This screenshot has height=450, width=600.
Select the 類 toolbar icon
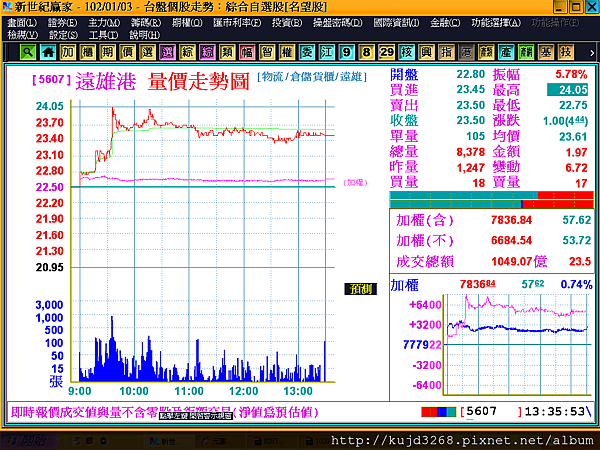tap(227, 52)
